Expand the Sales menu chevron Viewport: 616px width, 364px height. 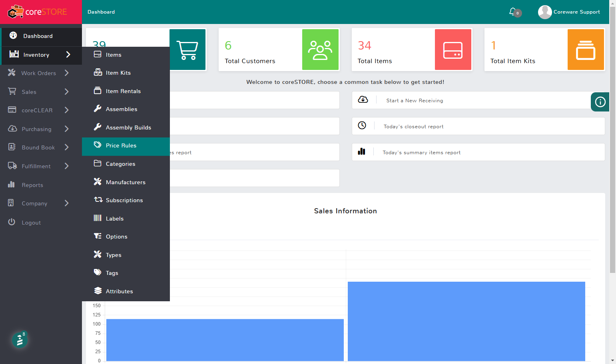(x=67, y=91)
